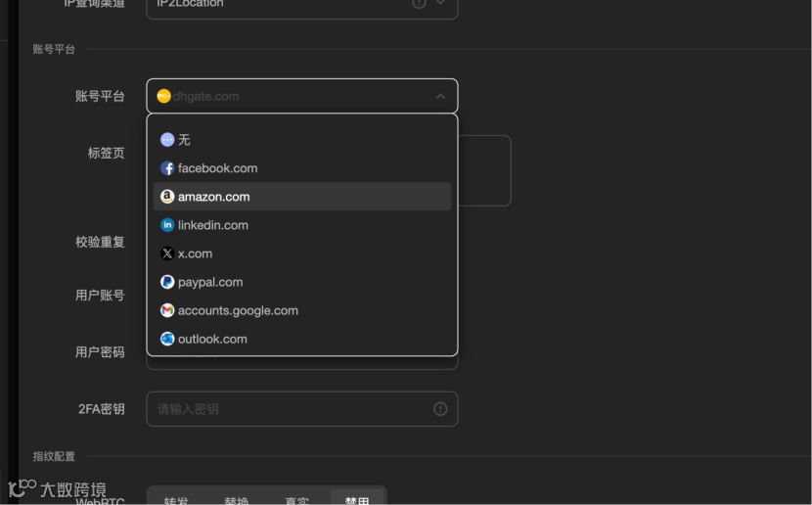812x505 pixels.
Task: Click the Facebook logo icon
Action: click(x=167, y=168)
